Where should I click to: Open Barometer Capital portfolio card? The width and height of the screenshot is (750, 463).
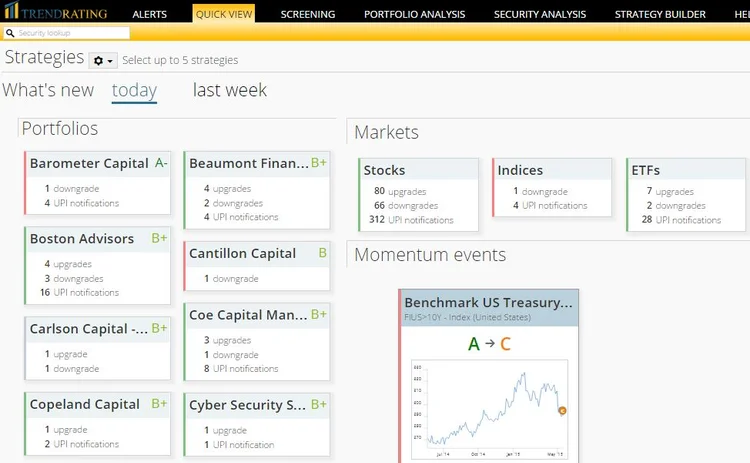click(98, 183)
